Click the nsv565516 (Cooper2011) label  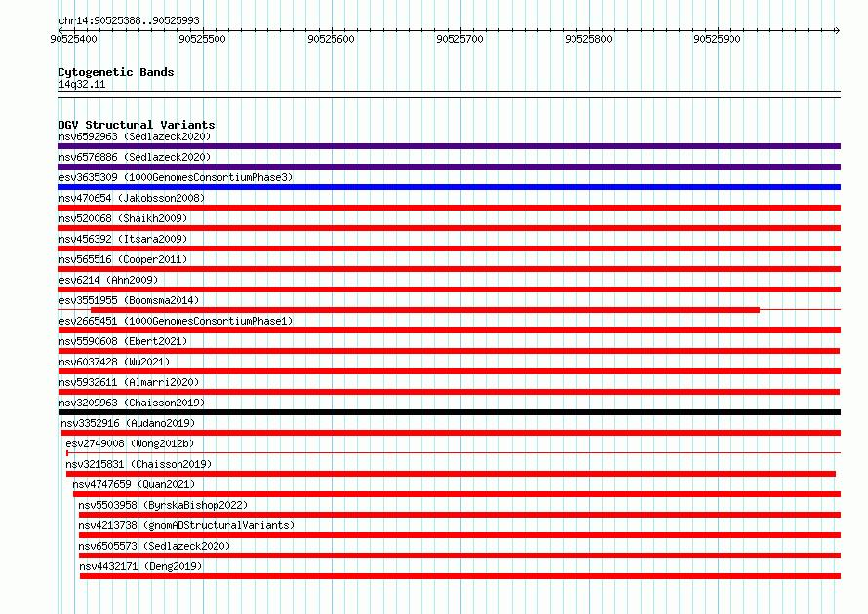click(x=123, y=259)
